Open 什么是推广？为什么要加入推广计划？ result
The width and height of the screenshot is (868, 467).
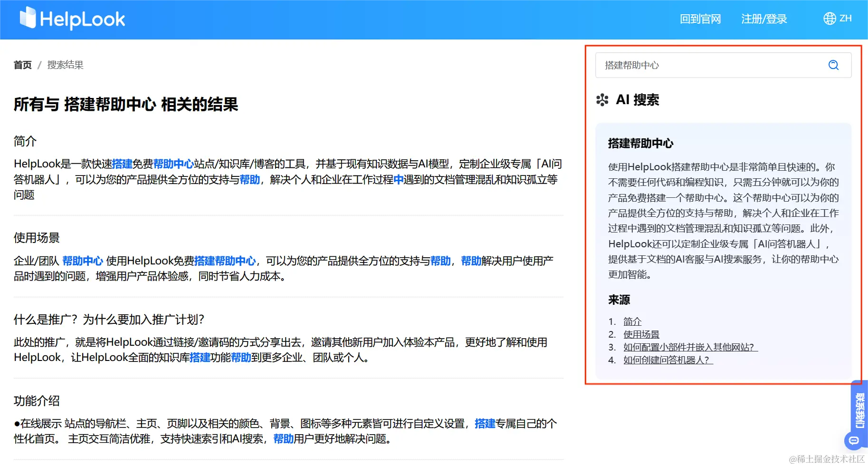point(109,320)
